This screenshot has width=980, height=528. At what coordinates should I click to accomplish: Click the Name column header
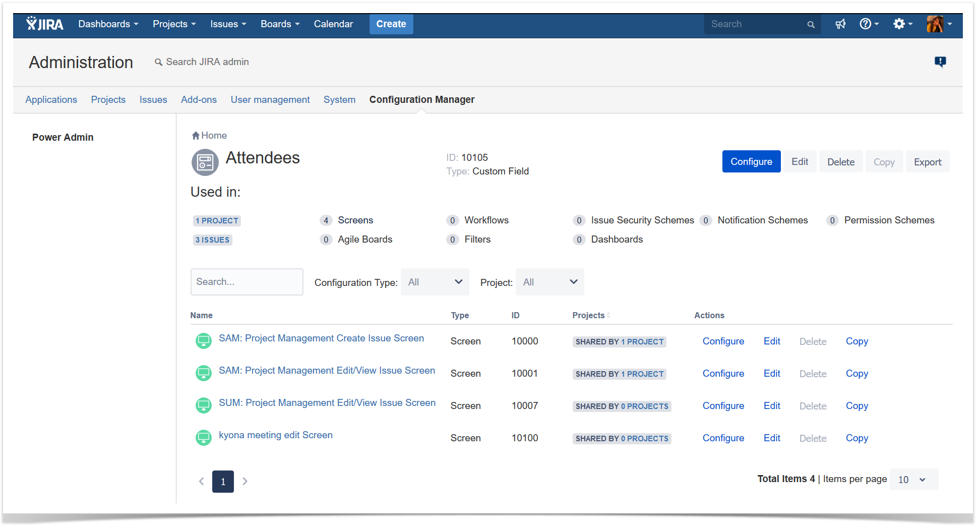(x=201, y=315)
